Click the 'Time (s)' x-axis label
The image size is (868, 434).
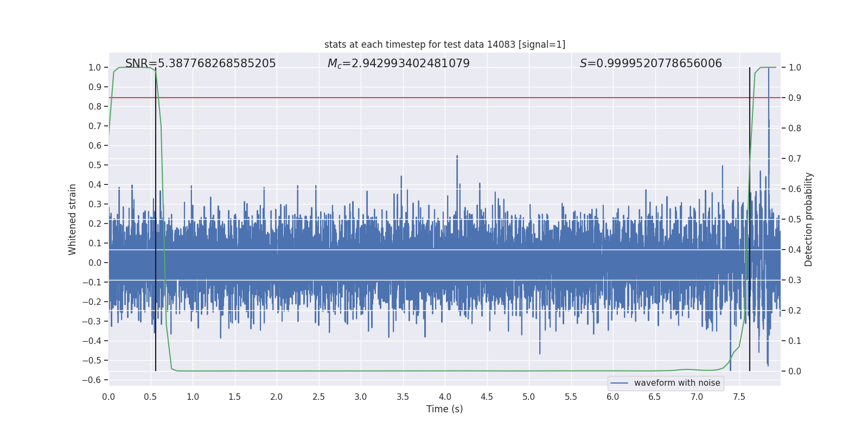tap(444, 409)
